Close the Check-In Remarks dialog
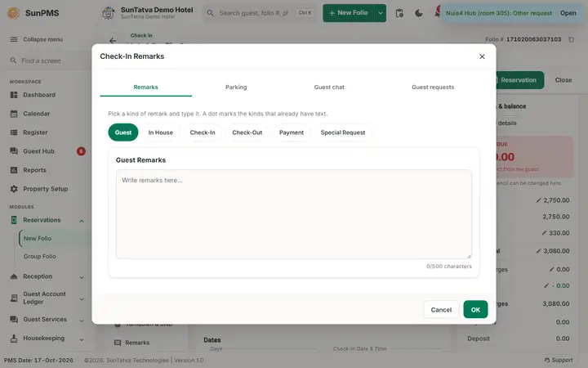The image size is (588, 368). pyautogui.click(x=483, y=56)
